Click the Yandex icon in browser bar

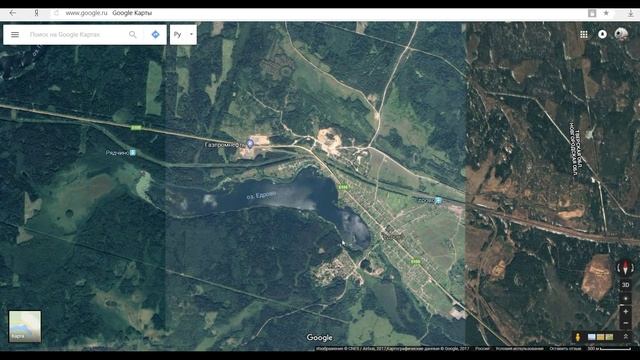click(x=36, y=13)
